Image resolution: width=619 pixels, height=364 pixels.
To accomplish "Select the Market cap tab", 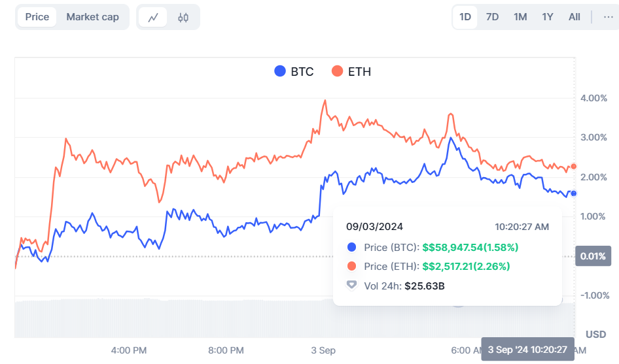I will click(x=92, y=17).
